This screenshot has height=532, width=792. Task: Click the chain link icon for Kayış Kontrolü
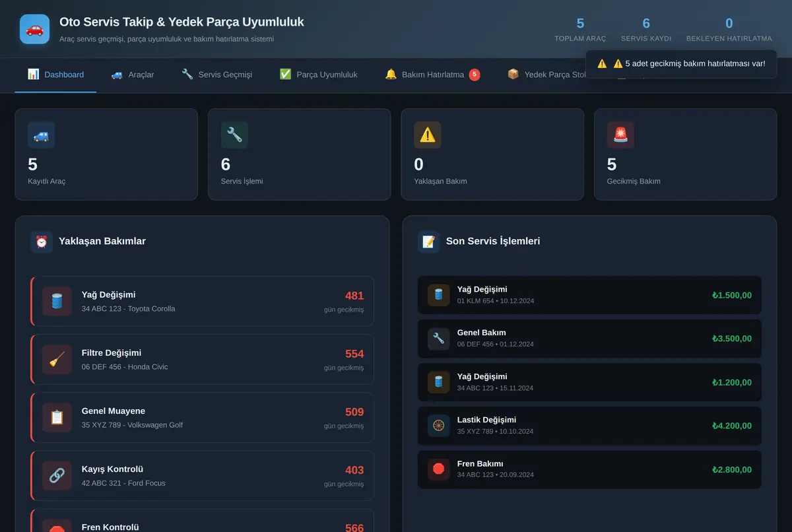tap(57, 475)
